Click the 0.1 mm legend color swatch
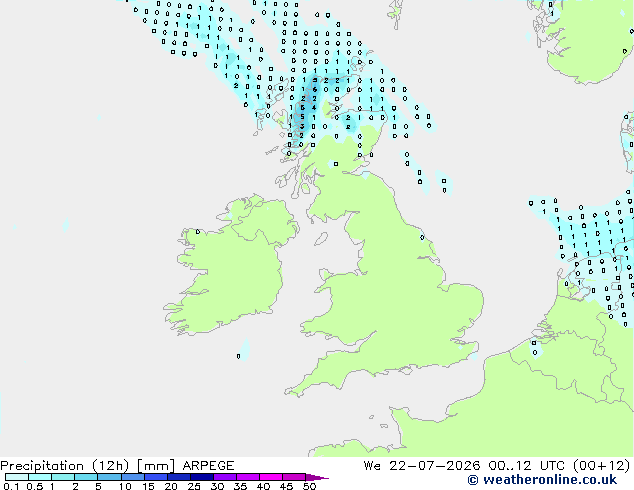The width and height of the screenshot is (634, 490). point(17,477)
